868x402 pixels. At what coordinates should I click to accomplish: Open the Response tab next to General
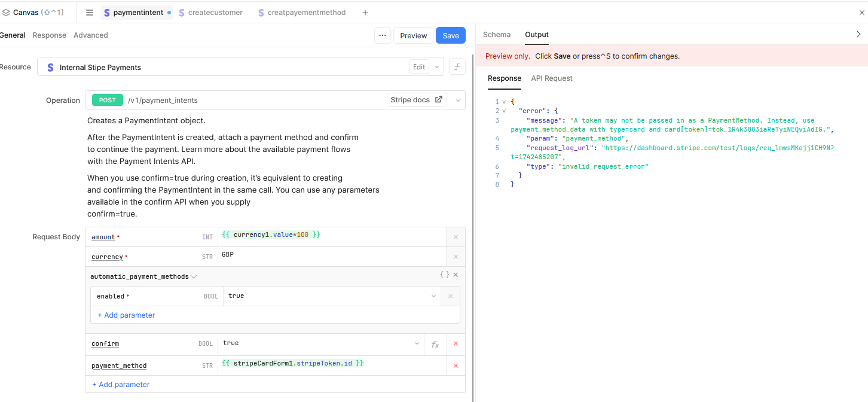tap(50, 35)
